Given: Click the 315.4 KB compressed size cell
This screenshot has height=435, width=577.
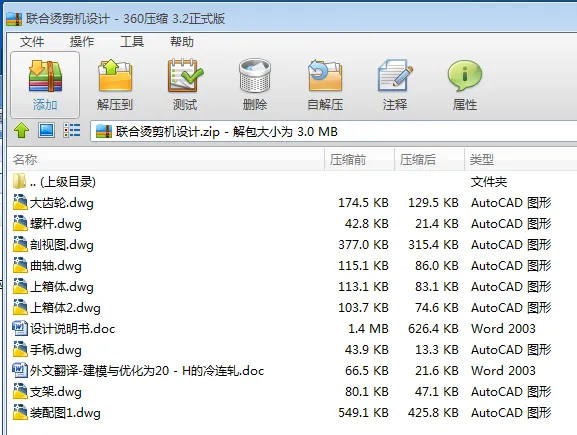Looking at the screenshot, I should [x=433, y=245].
